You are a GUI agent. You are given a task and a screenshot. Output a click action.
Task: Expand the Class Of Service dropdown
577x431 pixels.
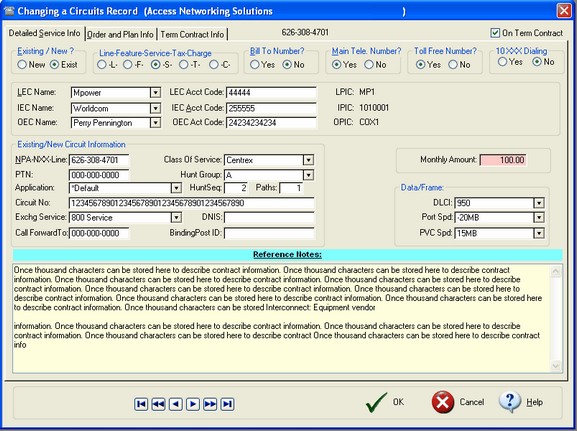tap(308, 160)
